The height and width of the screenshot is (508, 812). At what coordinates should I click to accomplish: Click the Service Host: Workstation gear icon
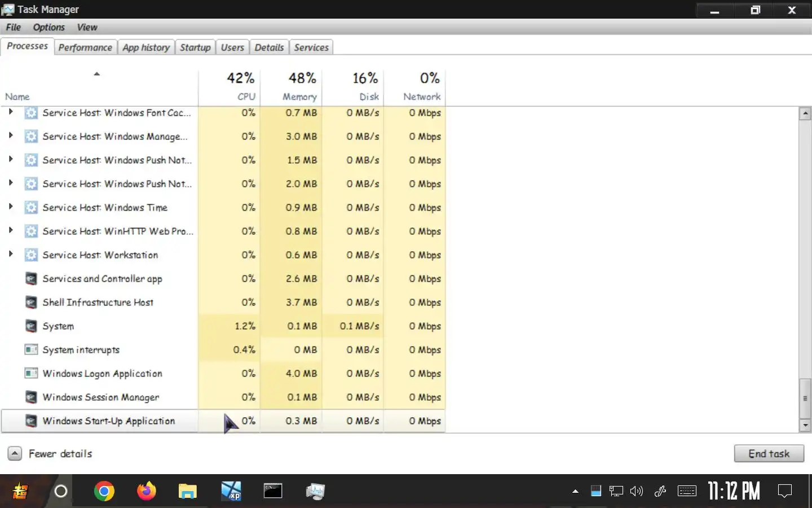32,255
